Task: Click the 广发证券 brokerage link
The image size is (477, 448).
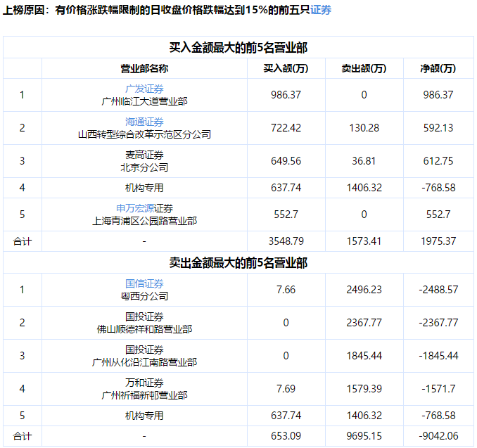Action: (x=144, y=89)
